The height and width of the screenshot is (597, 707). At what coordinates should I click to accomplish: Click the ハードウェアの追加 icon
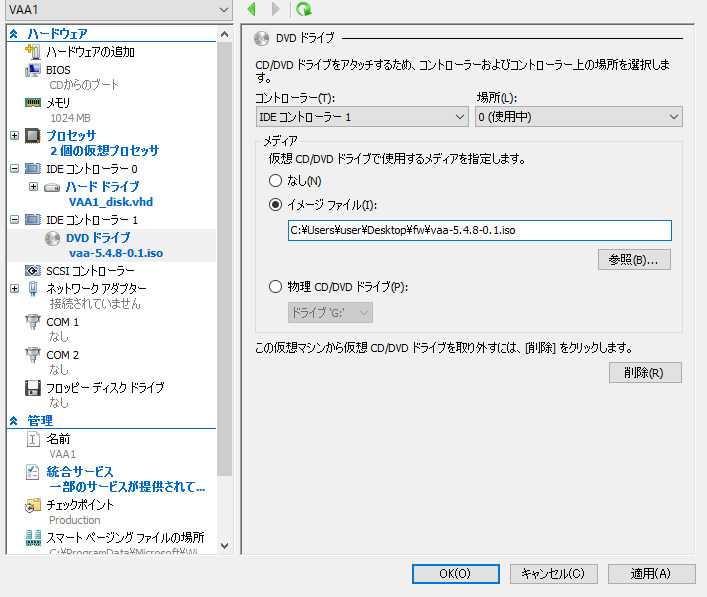pyautogui.click(x=32, y=52)
